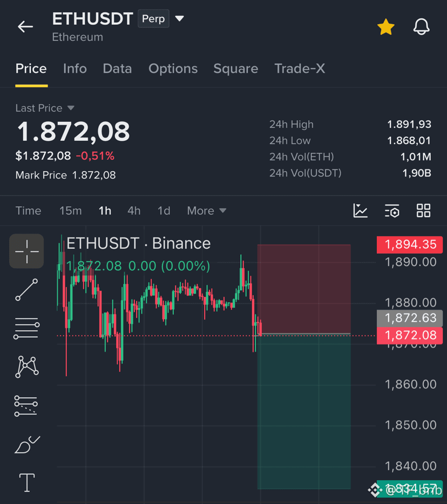Open chart settings icon
The image size is (447, 504).
coord(392,211)
